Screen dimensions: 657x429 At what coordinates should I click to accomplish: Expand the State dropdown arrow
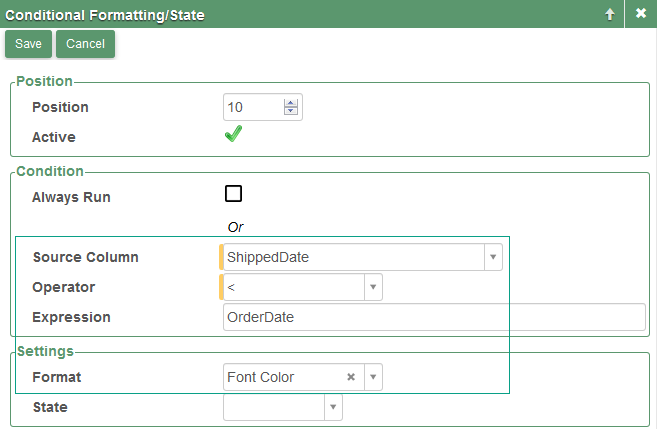click(x=333, y=407)
